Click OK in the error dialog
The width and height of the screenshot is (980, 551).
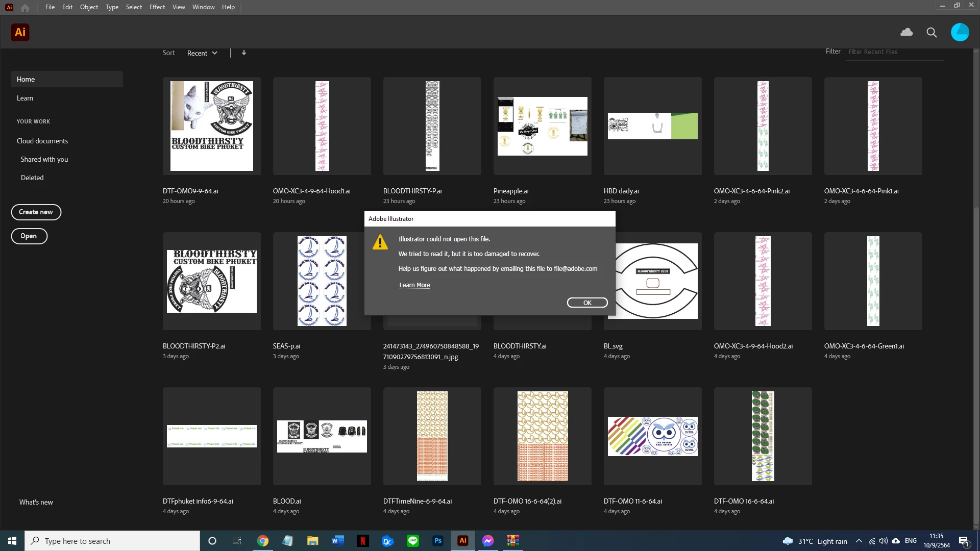(x=587, y=303)
